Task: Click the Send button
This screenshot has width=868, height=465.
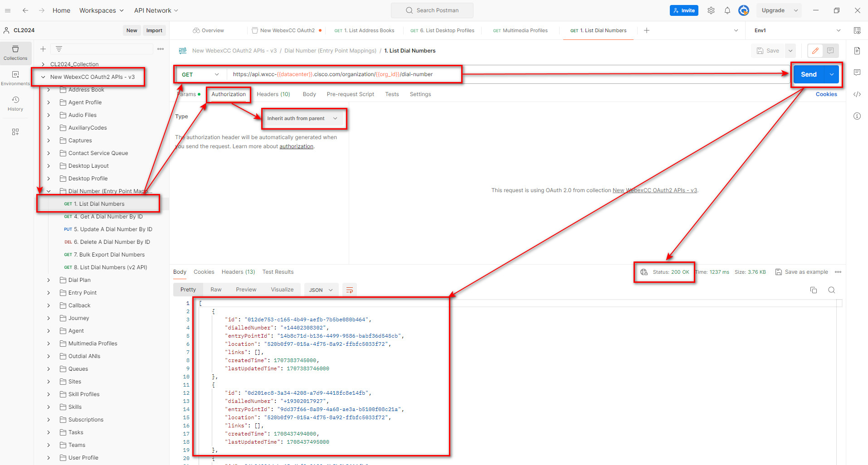Action: [809, 74]
